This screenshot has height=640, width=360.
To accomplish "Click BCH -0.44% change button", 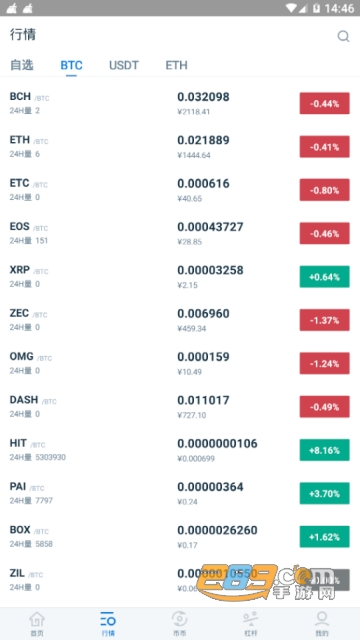I will [x=324, y=103].
